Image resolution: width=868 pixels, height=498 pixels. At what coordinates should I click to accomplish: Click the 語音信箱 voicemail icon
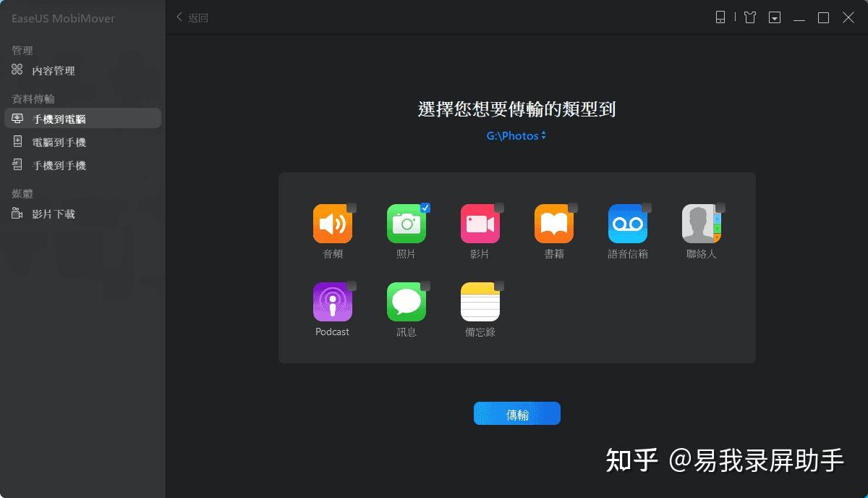628,224
